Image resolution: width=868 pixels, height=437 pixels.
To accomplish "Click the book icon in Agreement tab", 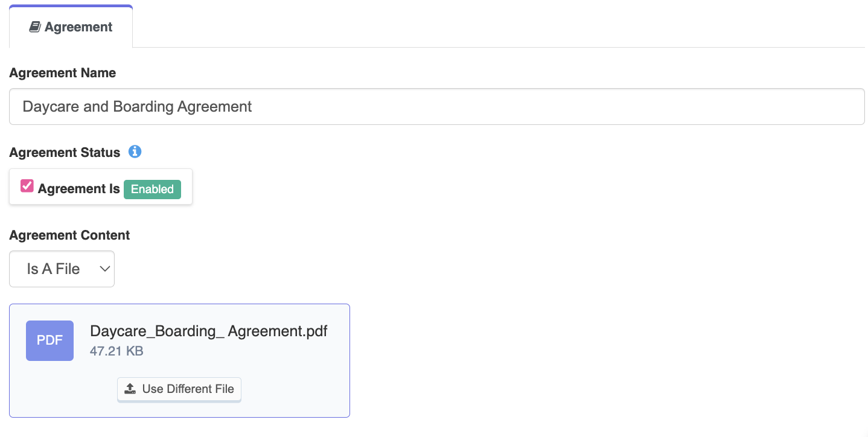I will pyautogui.click(x=35, y=27).
